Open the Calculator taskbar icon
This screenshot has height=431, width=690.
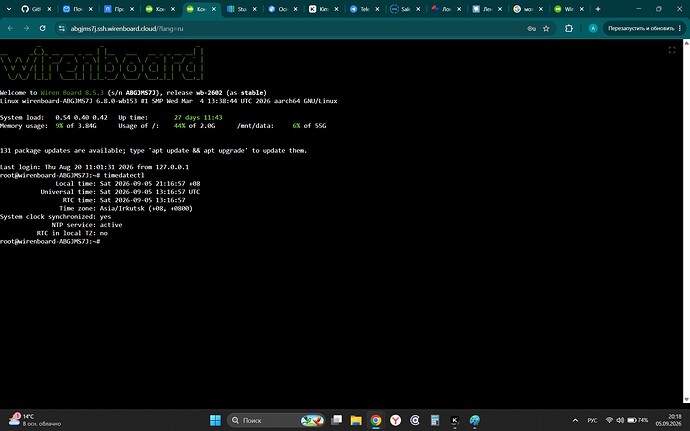(x=435, y=420)
